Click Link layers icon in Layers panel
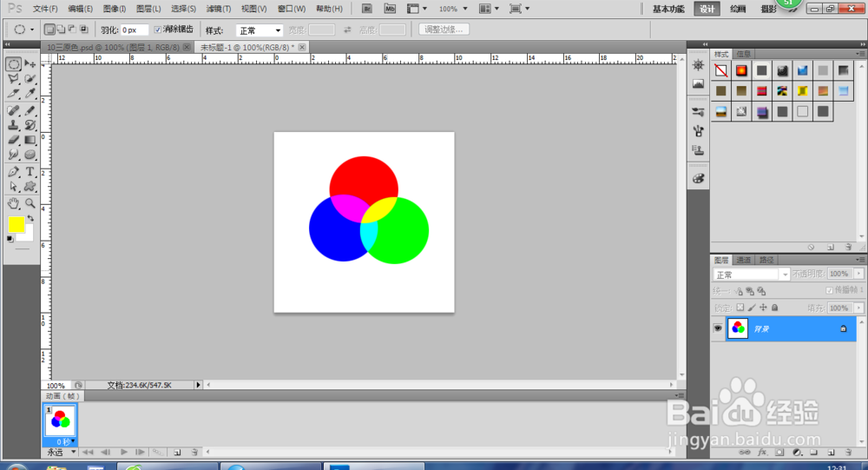Screen dimensions: 868x470 coord(745,453)
